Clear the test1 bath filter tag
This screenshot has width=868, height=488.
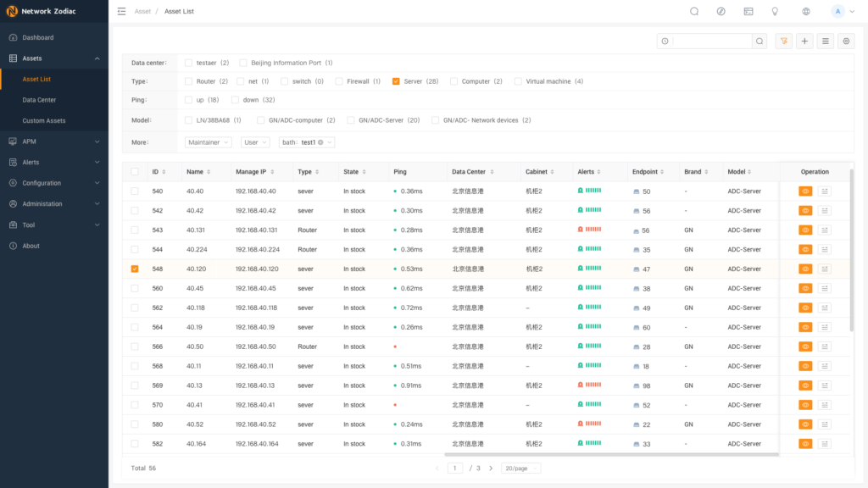click(320, 142)
